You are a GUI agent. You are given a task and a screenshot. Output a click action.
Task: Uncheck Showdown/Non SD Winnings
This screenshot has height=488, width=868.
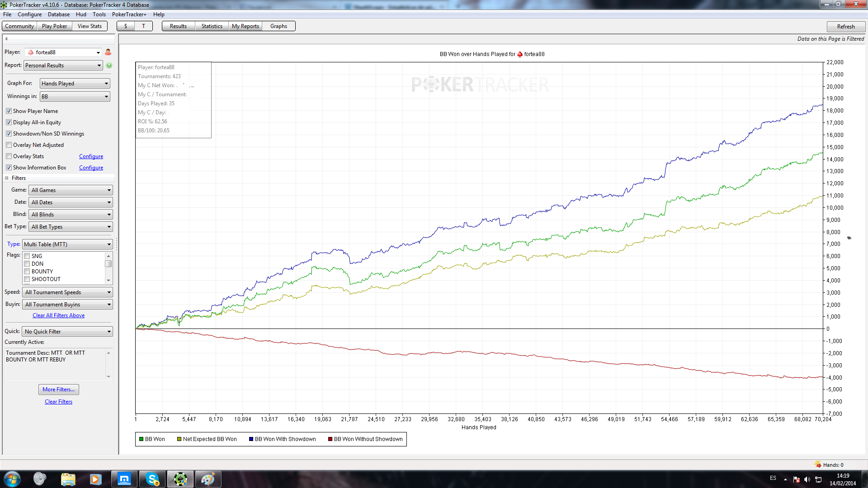pos(9,134)
